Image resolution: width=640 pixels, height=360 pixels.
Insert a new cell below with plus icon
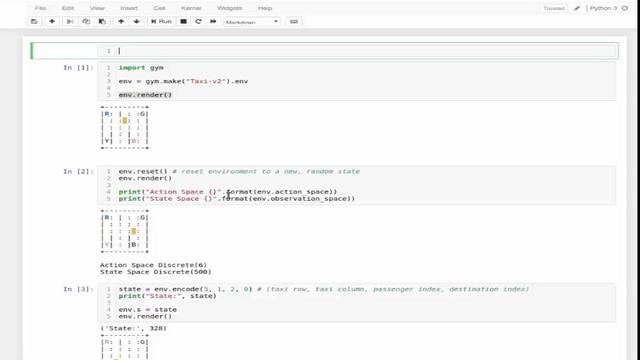pos(52,22)
